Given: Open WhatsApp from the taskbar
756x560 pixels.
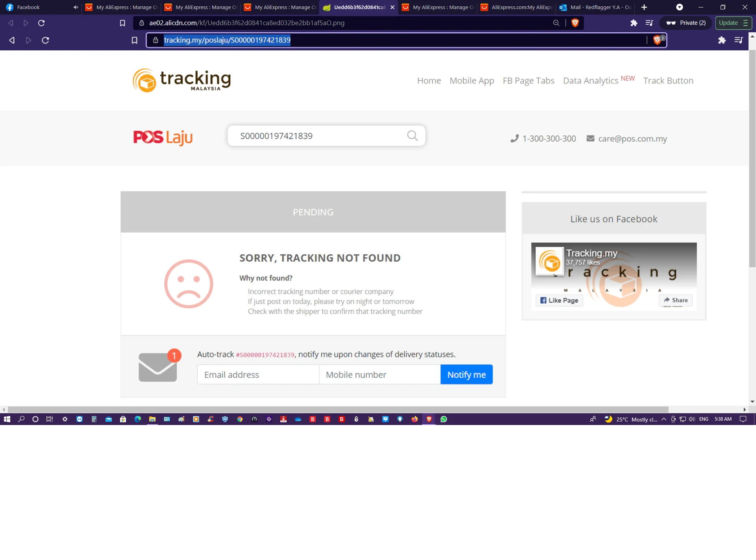Looking at the screenshot, I should [444, 419].
